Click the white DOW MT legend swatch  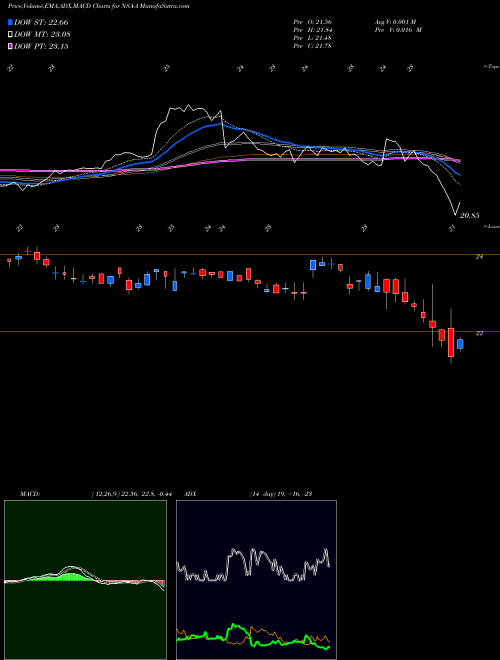coord(10,34)
